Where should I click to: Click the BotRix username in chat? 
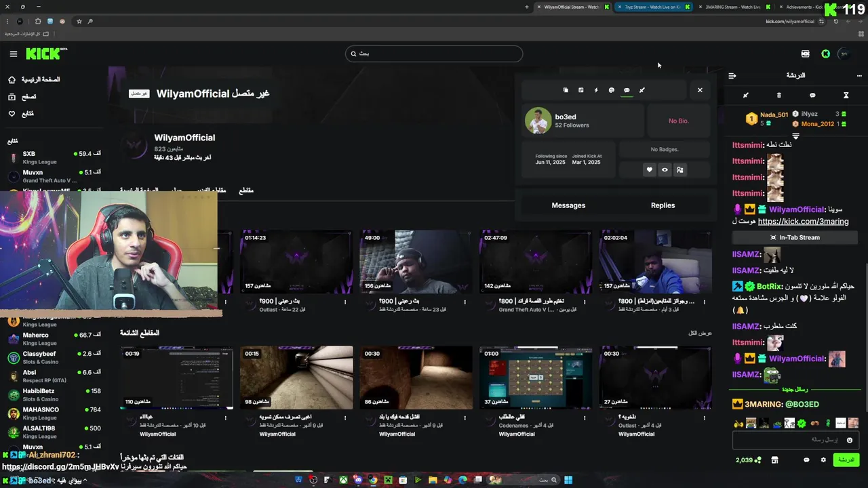coord(769,287)
